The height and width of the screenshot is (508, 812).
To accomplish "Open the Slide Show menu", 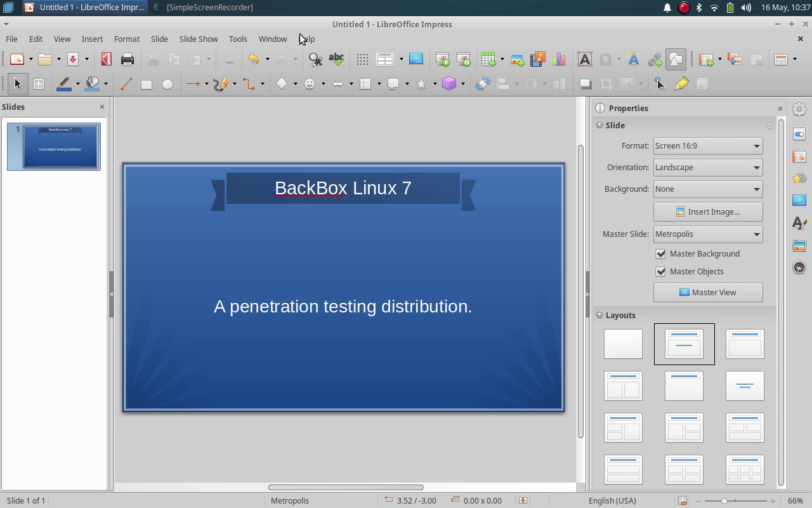I will [199, 39].
